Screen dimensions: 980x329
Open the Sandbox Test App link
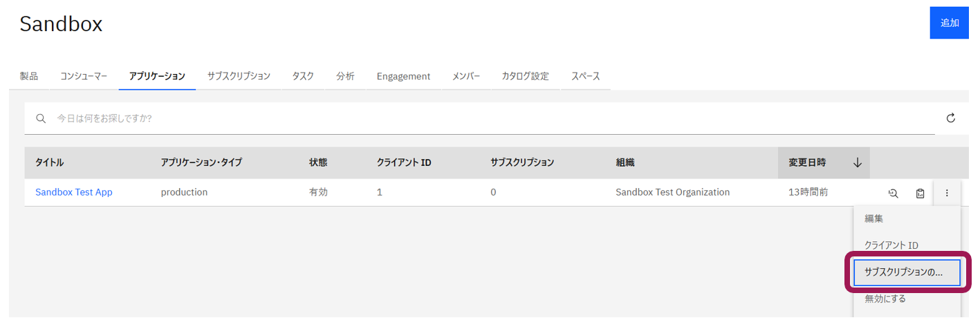[x=74, y=192]
